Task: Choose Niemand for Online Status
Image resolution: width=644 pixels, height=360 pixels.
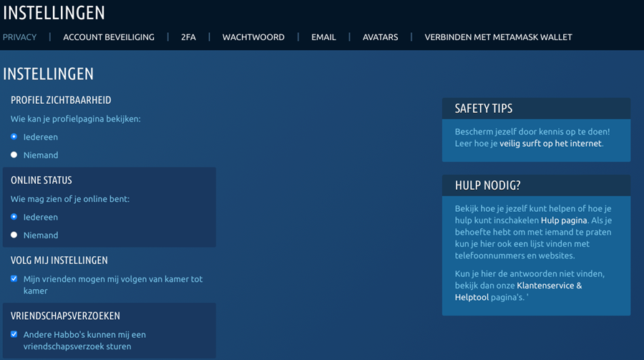Action: point(14,235)
